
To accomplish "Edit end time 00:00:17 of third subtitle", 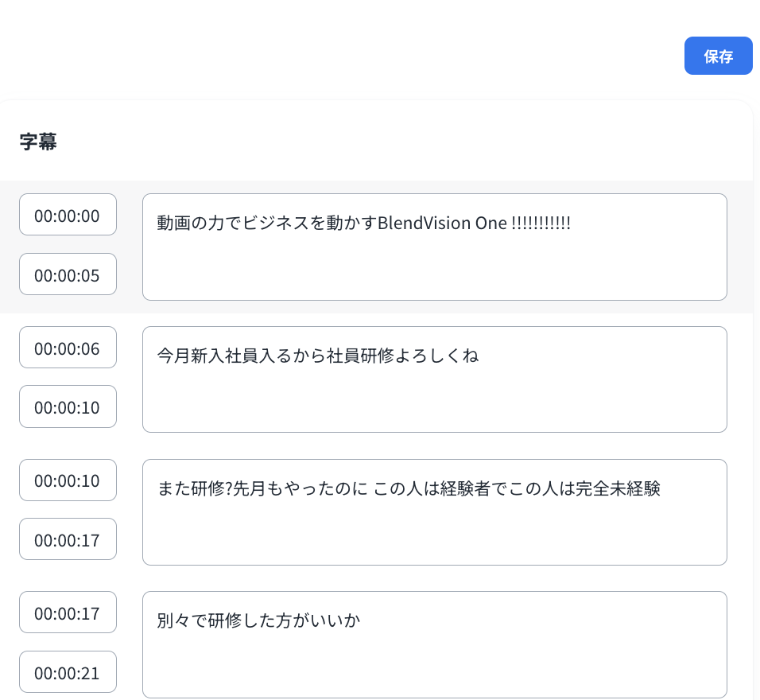I will click(68, 539).
